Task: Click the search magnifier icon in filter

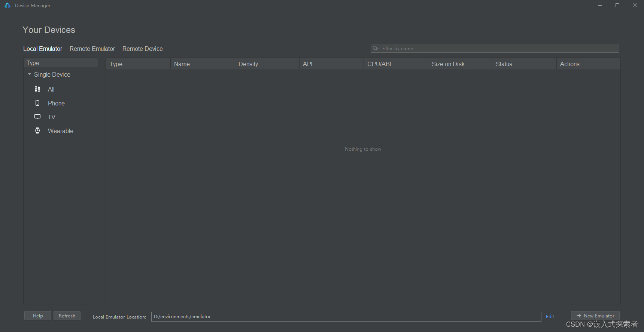Action: pyautogui.click(x=376, y=48)
